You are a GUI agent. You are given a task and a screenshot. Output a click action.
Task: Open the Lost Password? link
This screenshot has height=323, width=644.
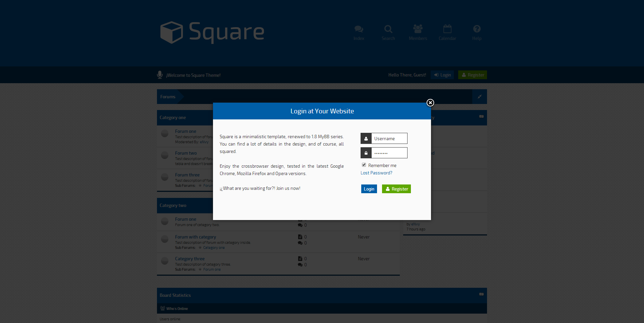pyautogui.click(x=376, y=173)
